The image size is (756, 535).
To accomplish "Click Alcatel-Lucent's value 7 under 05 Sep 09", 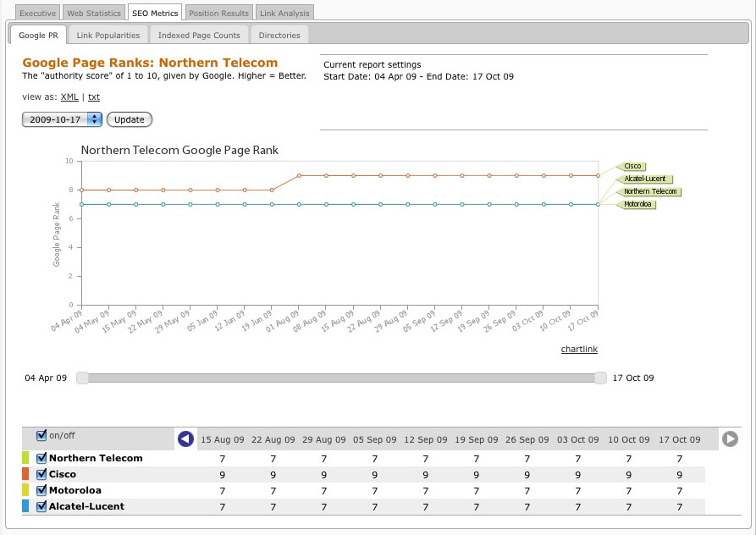I will click(375, 507).
